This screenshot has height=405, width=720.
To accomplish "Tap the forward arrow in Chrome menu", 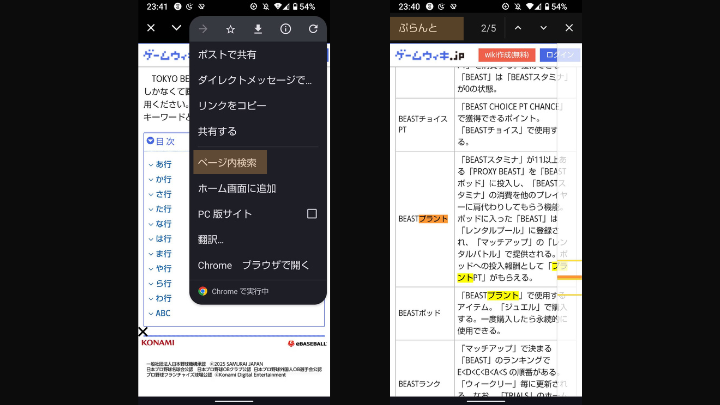I will [203, 29].
